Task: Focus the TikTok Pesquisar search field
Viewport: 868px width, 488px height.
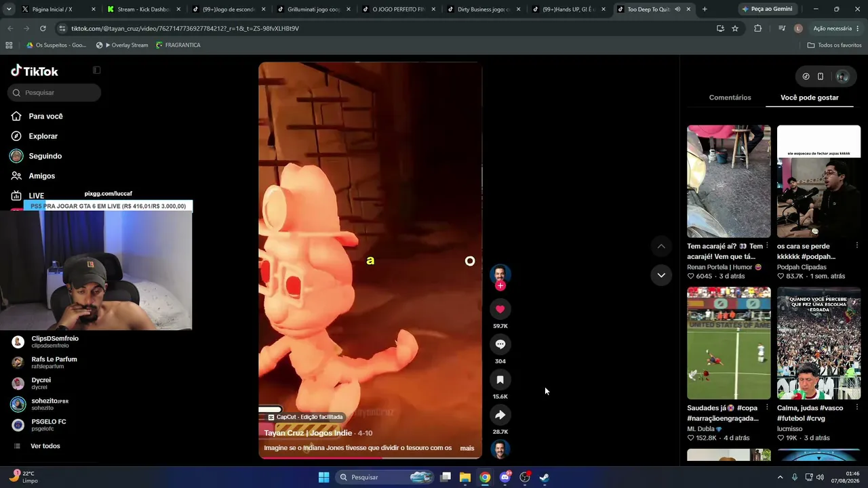Action: click(54, 93)
